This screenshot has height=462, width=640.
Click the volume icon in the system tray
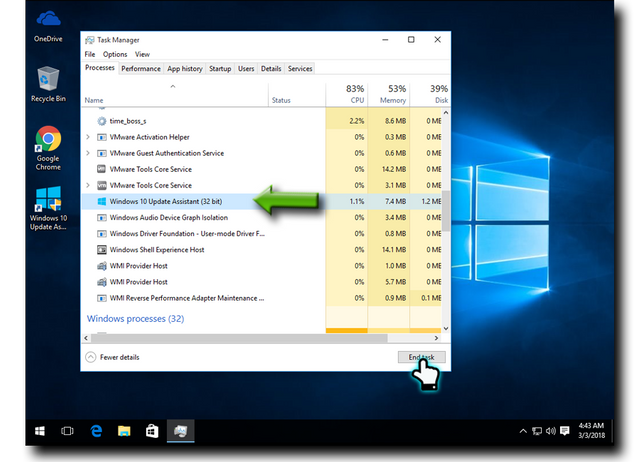553,431
